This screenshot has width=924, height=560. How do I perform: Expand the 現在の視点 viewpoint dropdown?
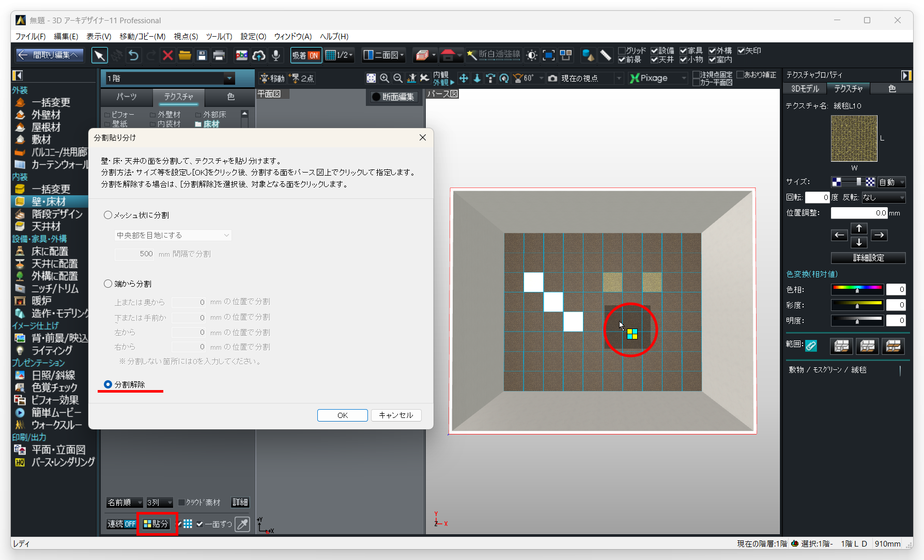coord(619,79)
